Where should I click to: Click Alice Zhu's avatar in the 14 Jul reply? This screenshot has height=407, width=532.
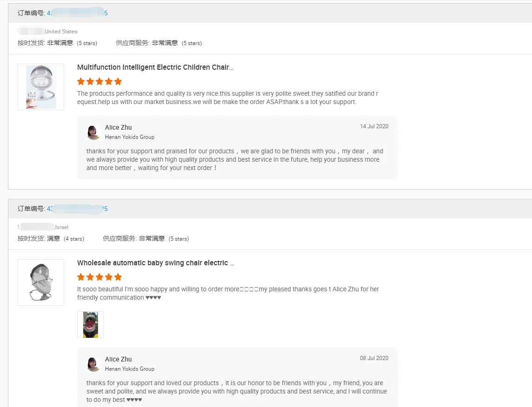click(x=94, y=132)
